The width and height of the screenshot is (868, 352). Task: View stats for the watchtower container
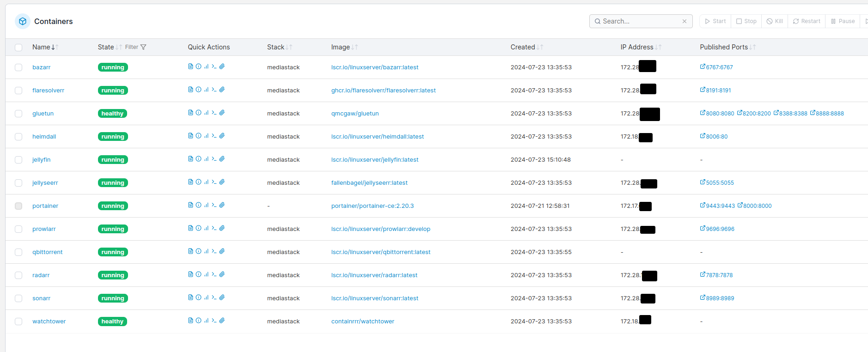[206, 321]
